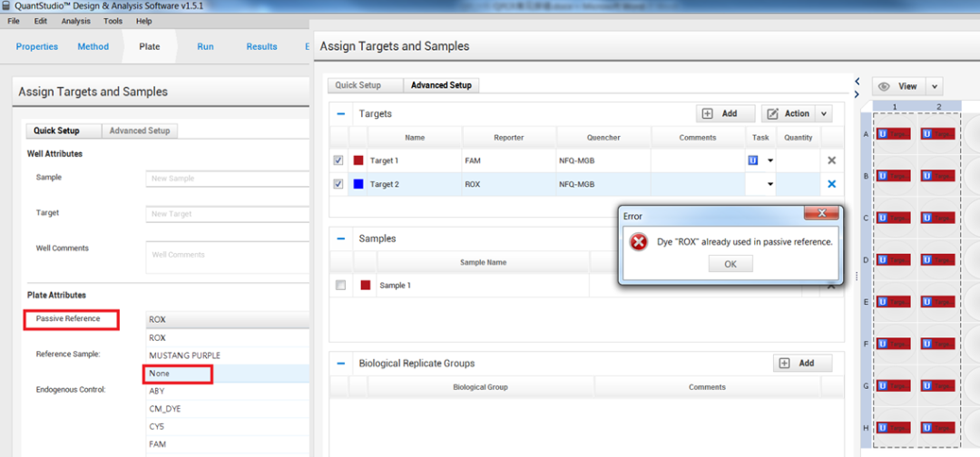Click the red error icon in dialog
This screenshot has height=457, width=980.
tap(638, 242)
